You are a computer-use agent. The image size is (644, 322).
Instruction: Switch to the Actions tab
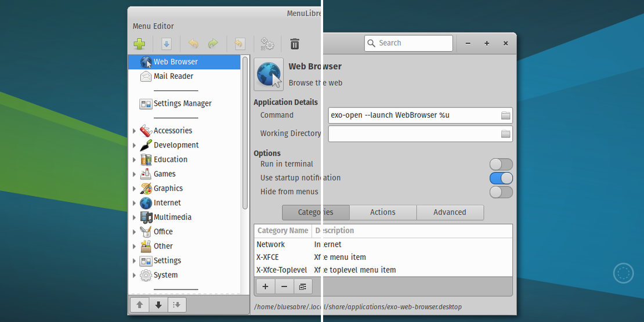pyautogui.click(x=383, y=212)
